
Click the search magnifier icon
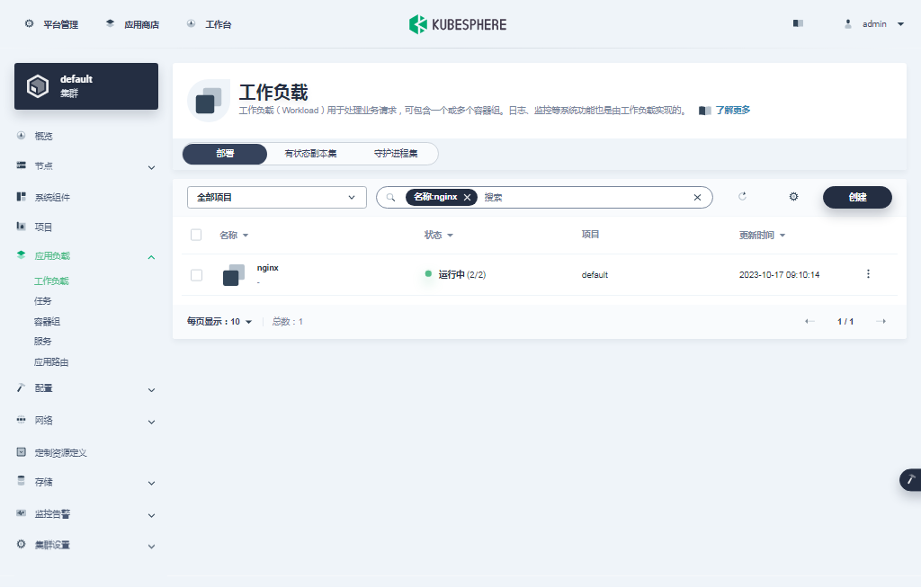click(x=390, y=198)
